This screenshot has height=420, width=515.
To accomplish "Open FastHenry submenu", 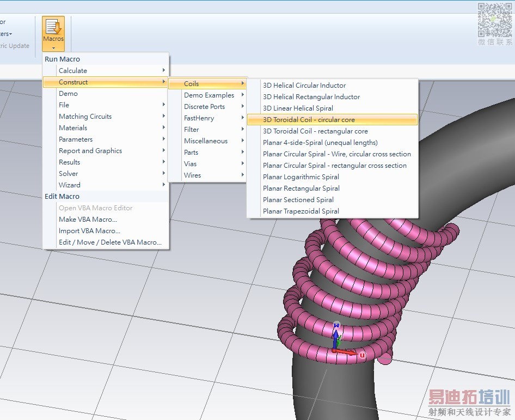I will click(207, 118).
